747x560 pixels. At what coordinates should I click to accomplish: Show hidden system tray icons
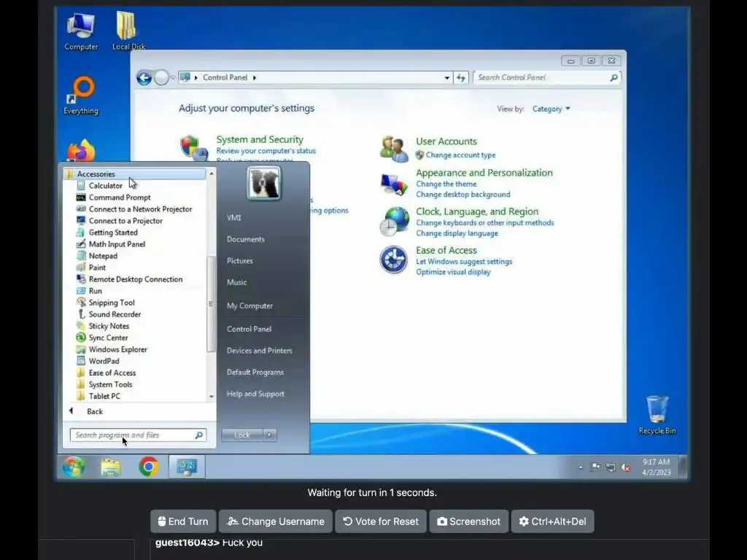(580, 467)
